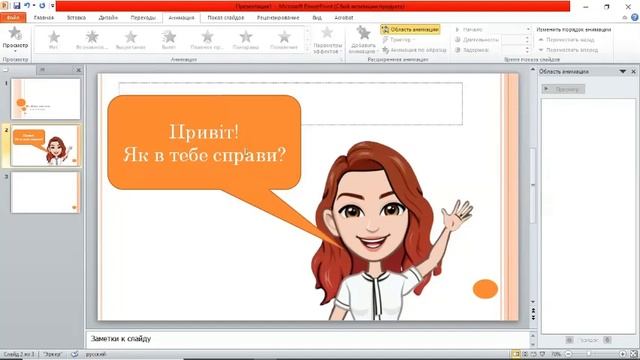Switch to Slide Sorter view icon
The height and width of the screenshot is (360, 640).
point(525,354)
